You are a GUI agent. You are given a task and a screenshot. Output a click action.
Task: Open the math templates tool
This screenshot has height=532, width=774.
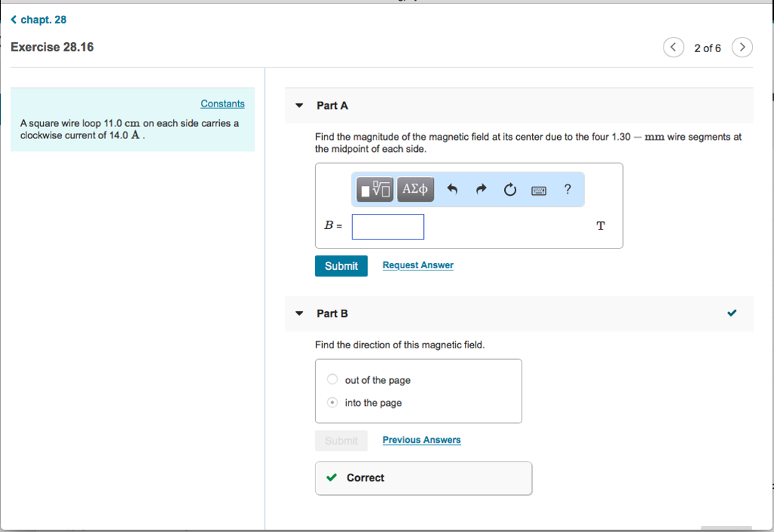click(x=376, y=189)
